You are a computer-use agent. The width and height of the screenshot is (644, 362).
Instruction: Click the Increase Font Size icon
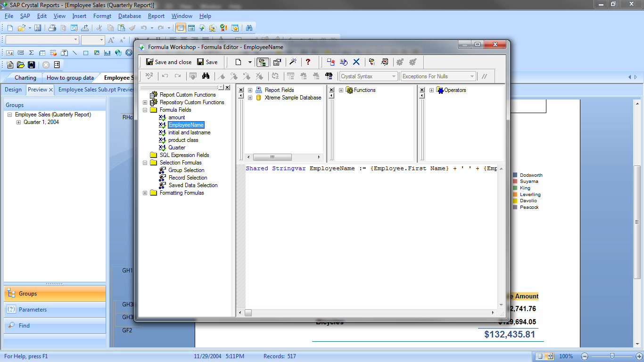[112, 40]
